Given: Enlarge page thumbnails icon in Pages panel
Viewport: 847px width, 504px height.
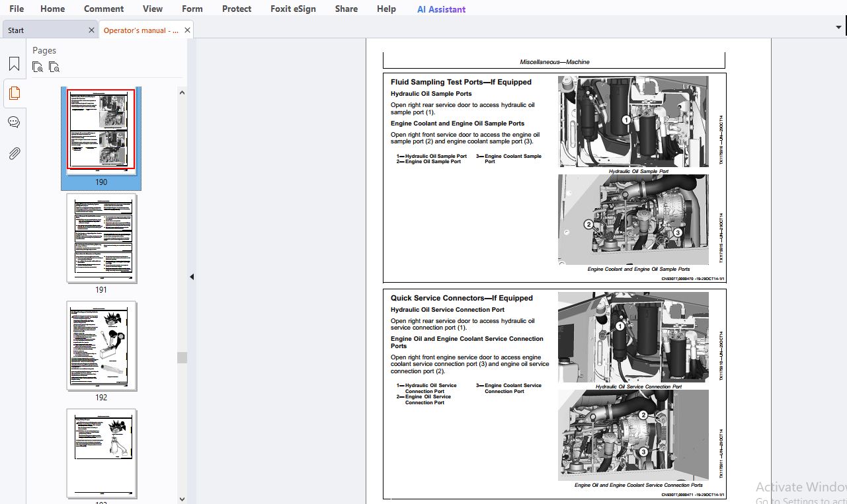Looking at the screenshot, I should tap(38, 67).
